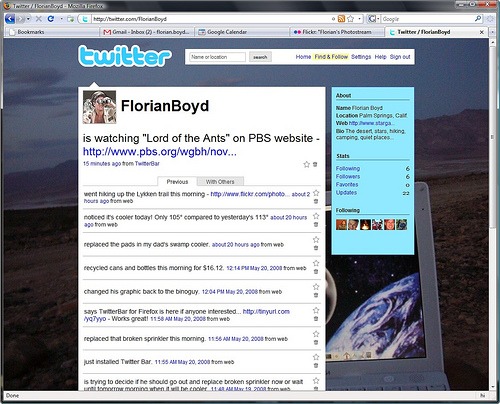The width and height of the screenshot is (500, 404).
Task: Click the Stop loading X icon
Action: pos(39,19)
